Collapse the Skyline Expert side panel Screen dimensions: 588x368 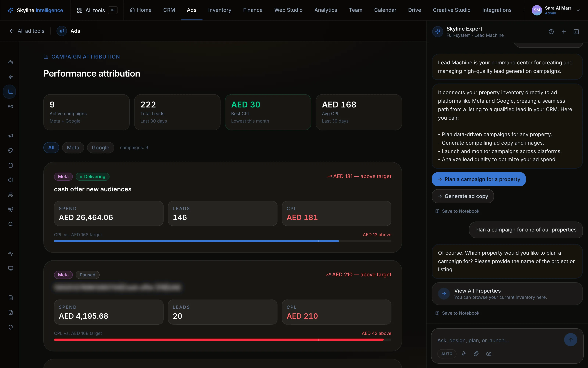click(x=576, y=32)
